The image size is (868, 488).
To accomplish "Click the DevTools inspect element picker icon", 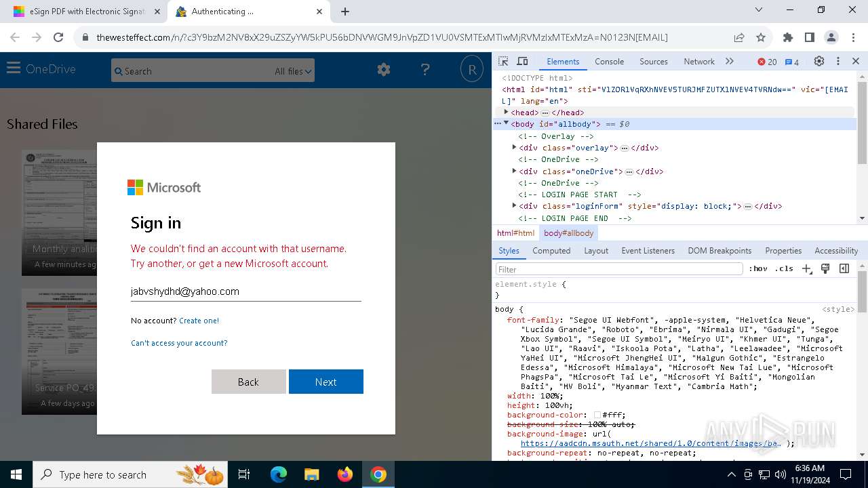I will coord(503,61).
